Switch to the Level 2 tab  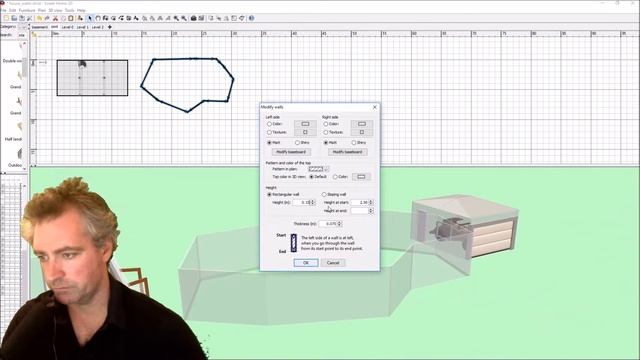98,27
